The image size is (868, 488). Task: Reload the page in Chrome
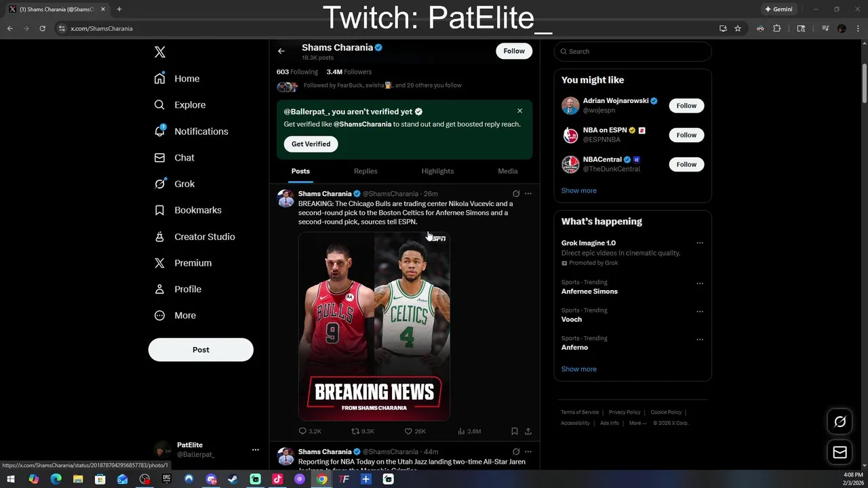42,28
